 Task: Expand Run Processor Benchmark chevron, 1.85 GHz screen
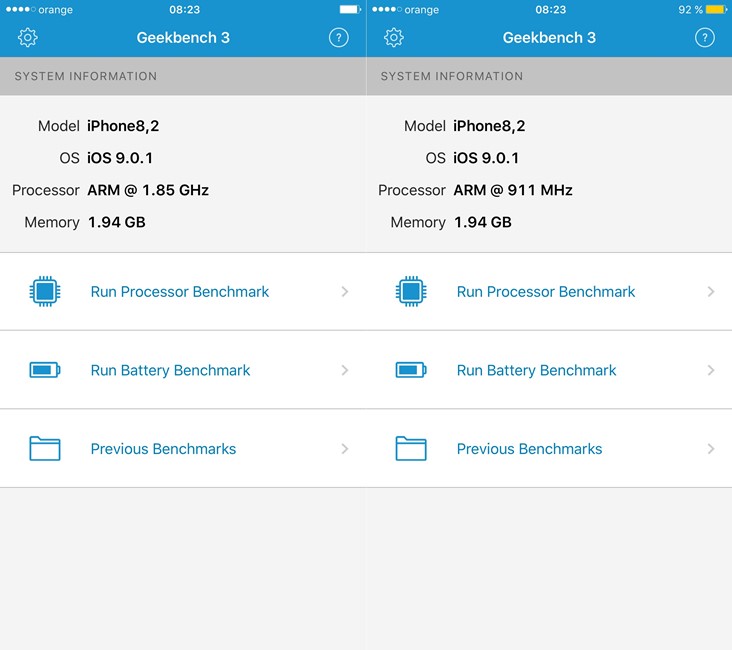[345, 292]
